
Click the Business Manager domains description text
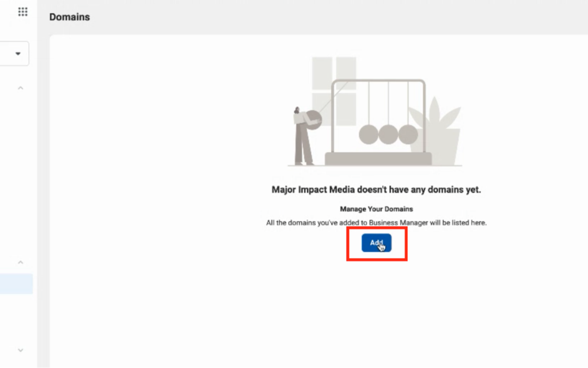click(376, 222)
